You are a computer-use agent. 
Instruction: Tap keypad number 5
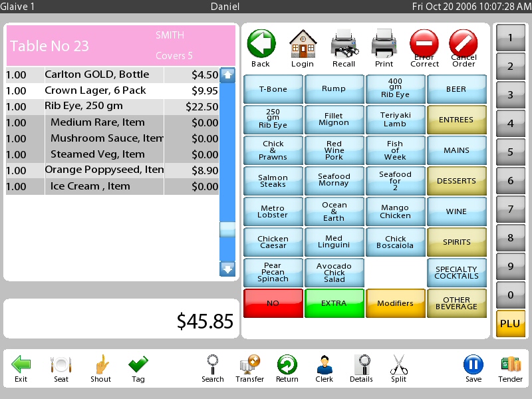coord(510,152)
